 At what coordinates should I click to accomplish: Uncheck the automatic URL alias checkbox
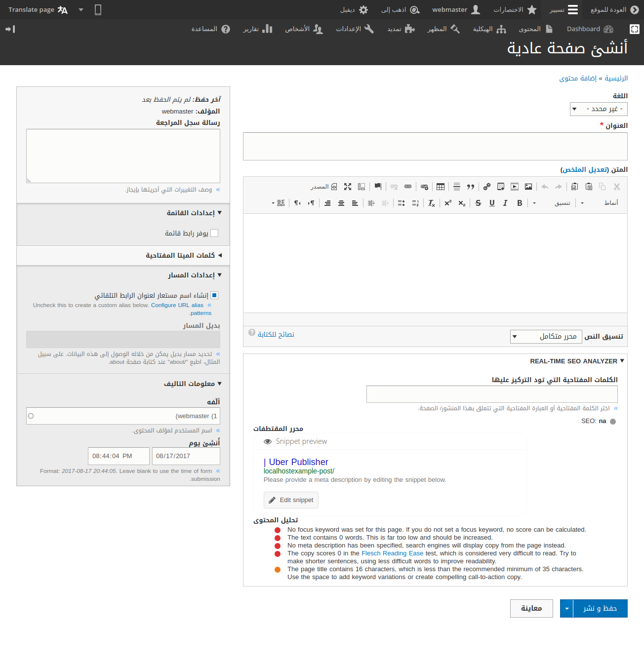[214, 295]
